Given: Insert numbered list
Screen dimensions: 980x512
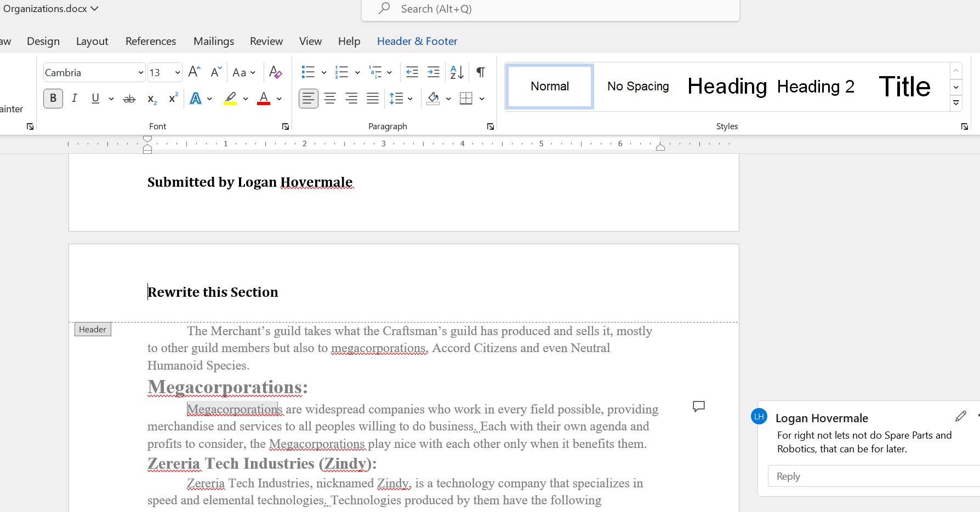Looking at the screenshot, I should [341, 72].
